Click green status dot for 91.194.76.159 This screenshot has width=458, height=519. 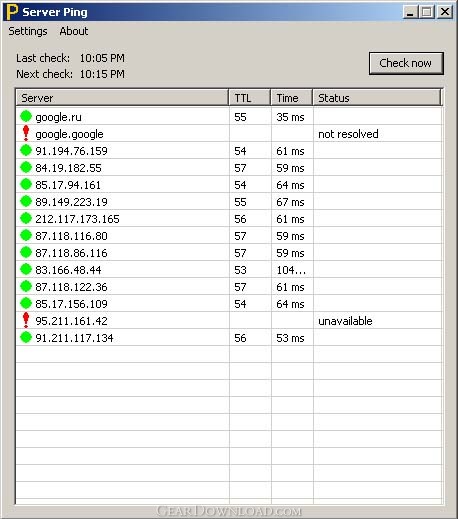26,150
